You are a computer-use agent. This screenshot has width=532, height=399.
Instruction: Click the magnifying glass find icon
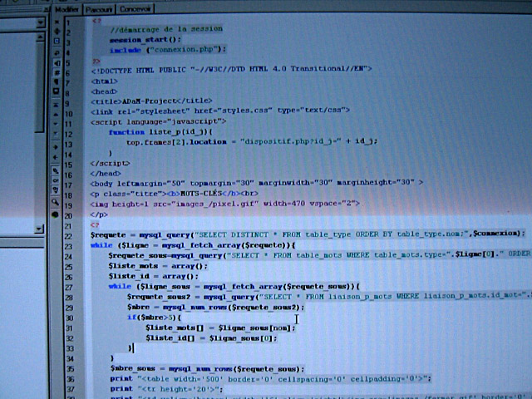pyautogui.click(x=55, y=202)
